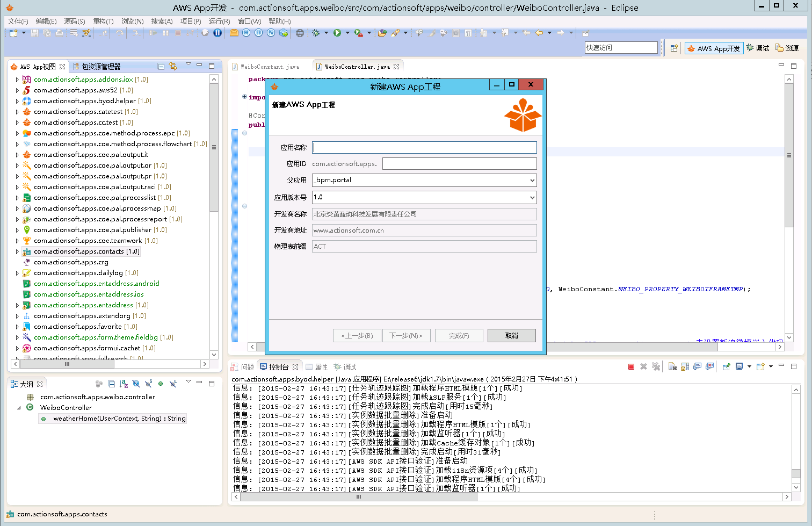Click 应用名称 text field
This screenshot has height=526, width=812.
[x=424, y=148]
